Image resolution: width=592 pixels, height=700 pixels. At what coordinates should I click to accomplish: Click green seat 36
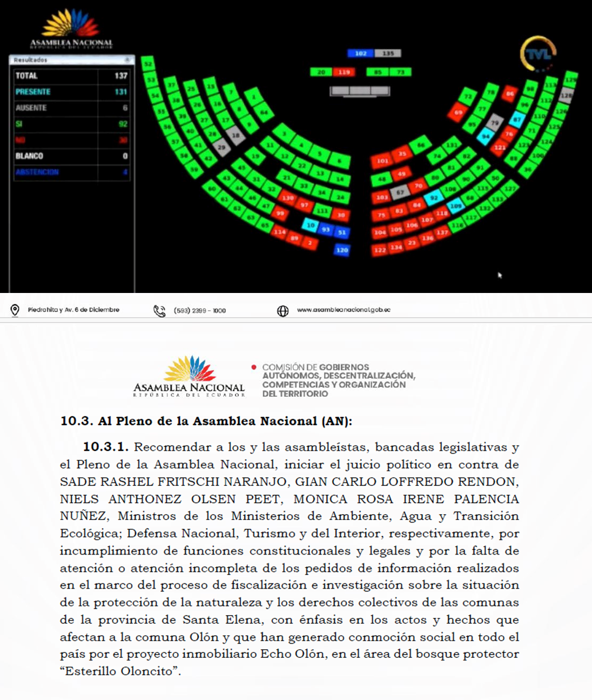click(528, 170)
